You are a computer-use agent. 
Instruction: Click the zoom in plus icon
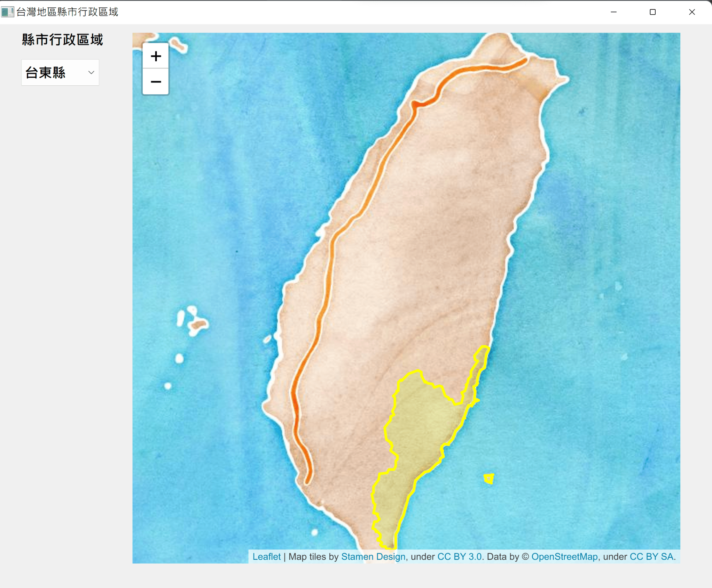point(156,56)
